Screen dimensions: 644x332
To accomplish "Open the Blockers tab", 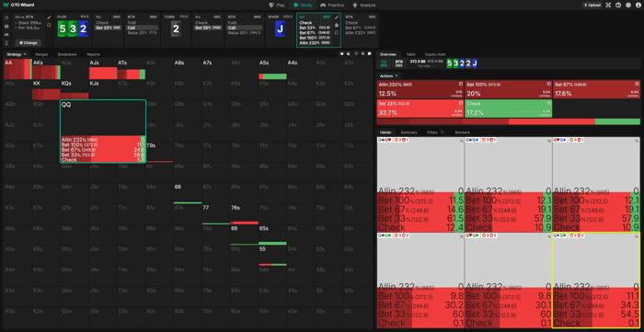I will (462, 132).
